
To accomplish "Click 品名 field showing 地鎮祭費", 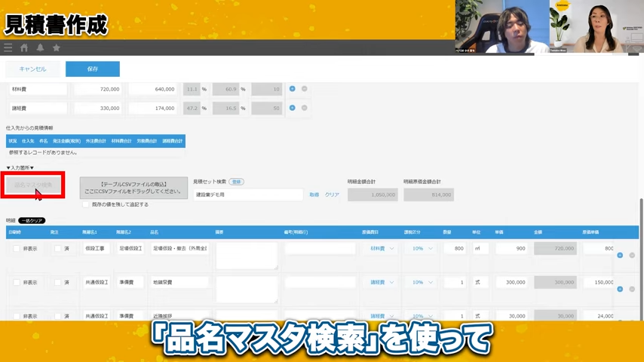I will pos(180,283).
